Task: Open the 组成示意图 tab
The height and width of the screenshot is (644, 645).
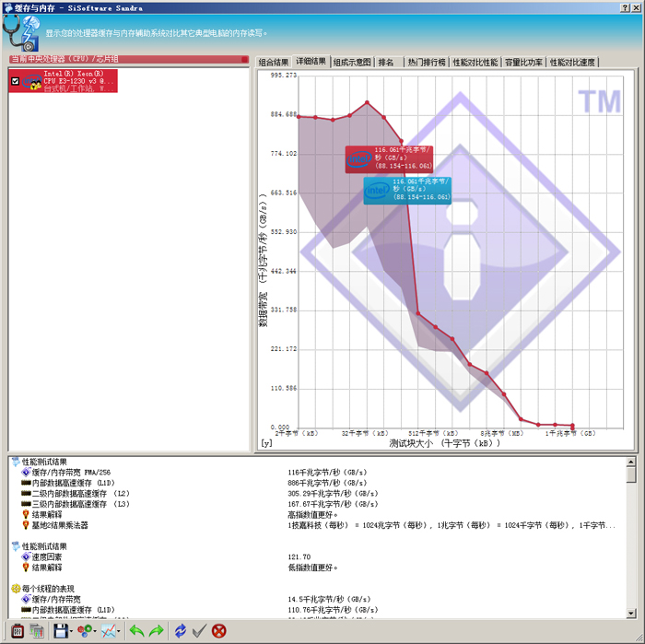Action: [352, 62]
